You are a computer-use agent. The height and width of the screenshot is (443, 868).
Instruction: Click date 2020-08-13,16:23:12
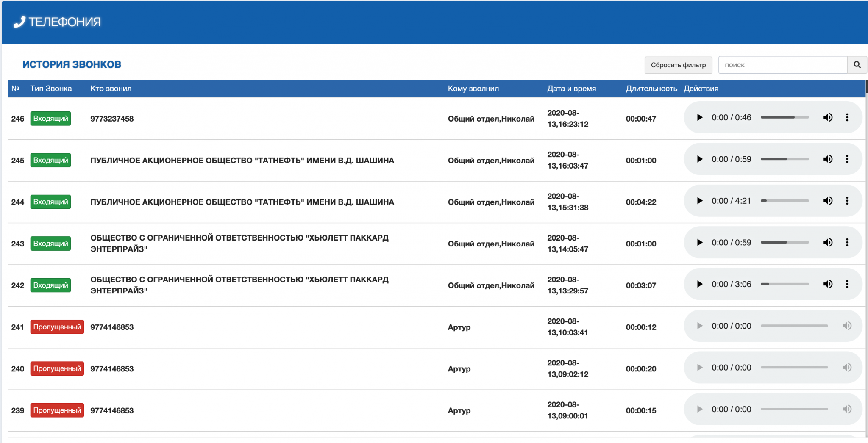click(568, 119)
